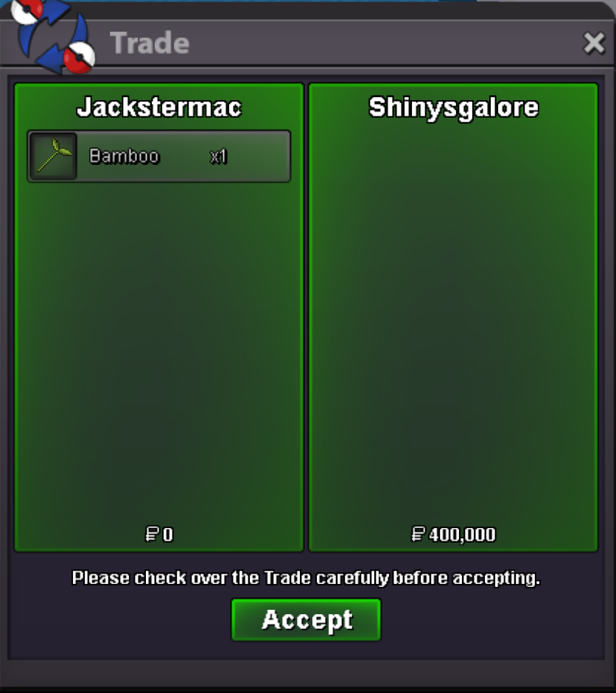Screen dimensions: 616x693
Task: Click Shinysgalore's 400,000 money amount
Action: [462, 535]
